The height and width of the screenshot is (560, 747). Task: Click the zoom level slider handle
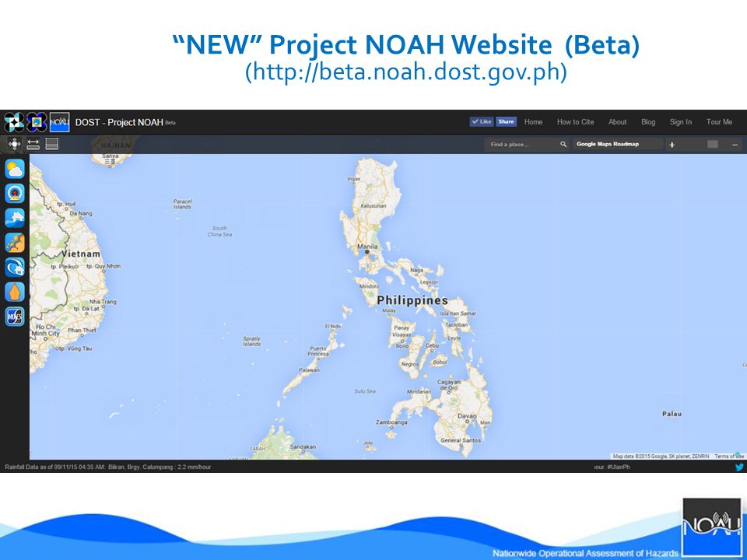(713, 145)
